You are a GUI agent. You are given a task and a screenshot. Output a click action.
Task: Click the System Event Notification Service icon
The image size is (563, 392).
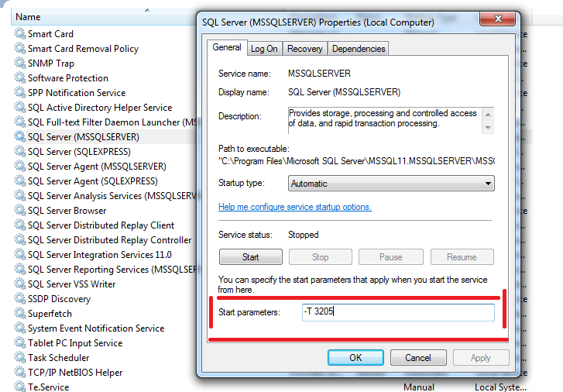click(x=20, y=328)
